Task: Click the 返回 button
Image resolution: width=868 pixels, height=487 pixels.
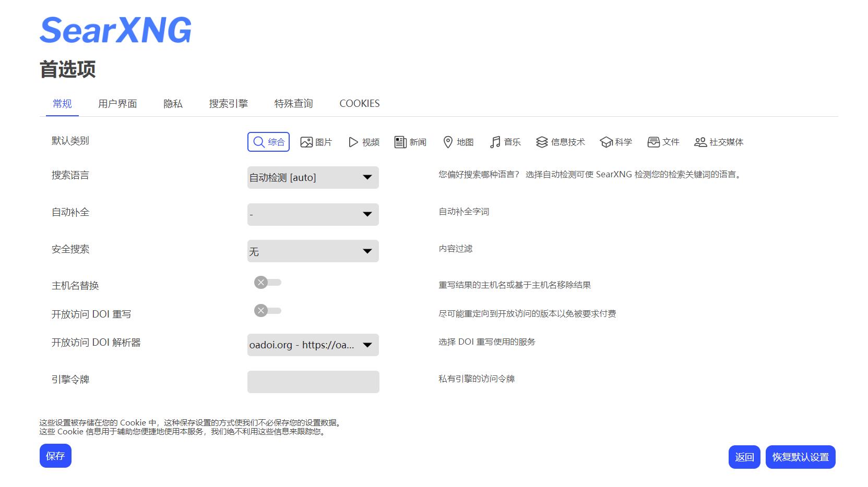Action: coord(744,457)
